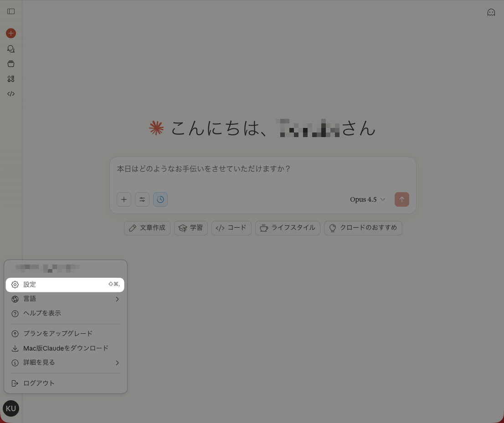This screenshot has width=504, height=423.
Task: Open the chats list icon
Action: [x=11, y=49]
